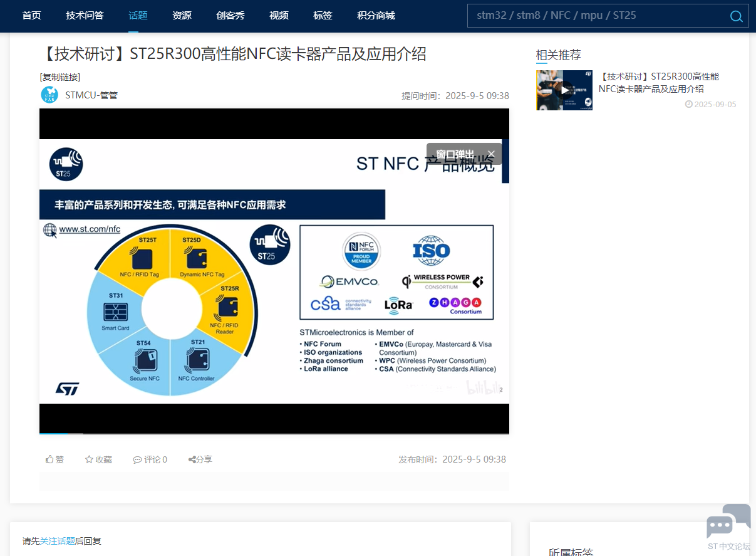Viewport: 756px width, 556px height.
Task: Open the STMCU-管管 author name link
Action: (x=91, y=95)
